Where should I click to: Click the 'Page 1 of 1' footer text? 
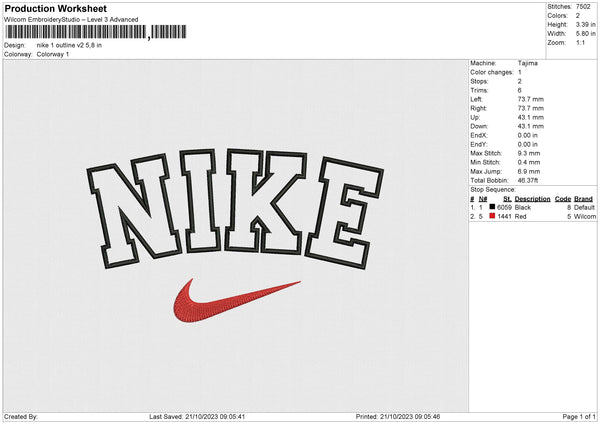pos(579,417)
